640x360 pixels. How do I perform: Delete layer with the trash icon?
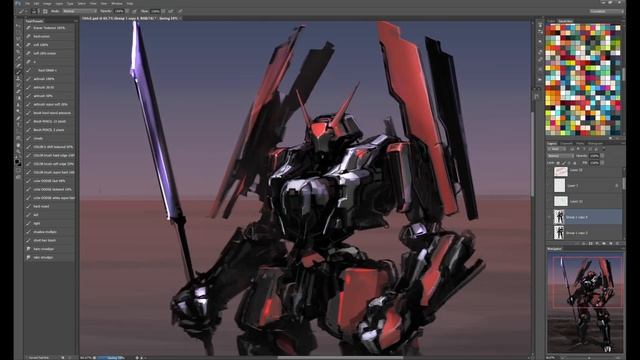tap(618, 243)
